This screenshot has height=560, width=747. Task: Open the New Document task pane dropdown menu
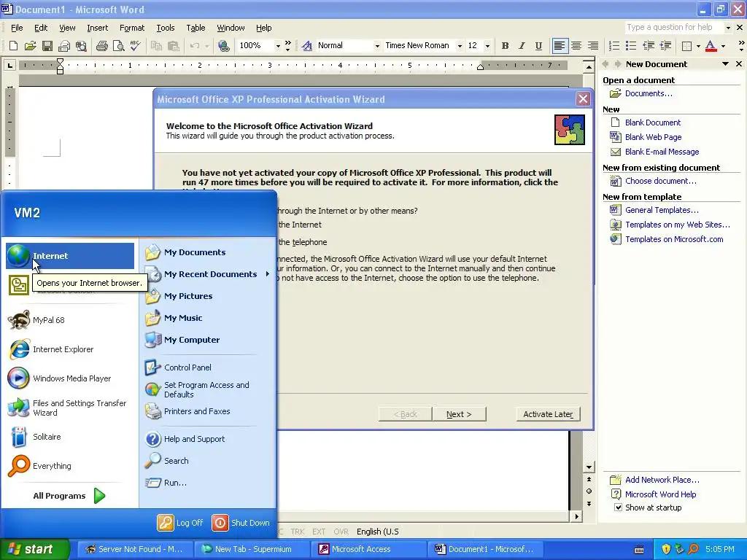[x=726, y=64]
